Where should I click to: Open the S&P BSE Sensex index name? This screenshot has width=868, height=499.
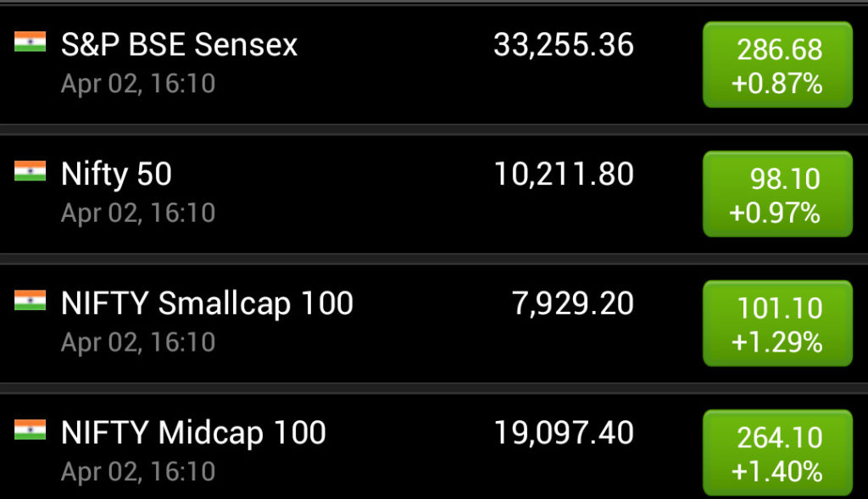[x=179, y=45]
